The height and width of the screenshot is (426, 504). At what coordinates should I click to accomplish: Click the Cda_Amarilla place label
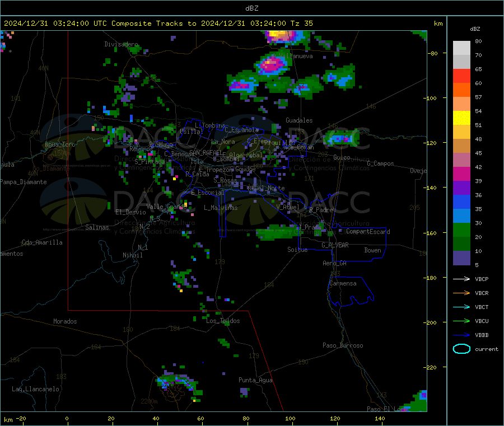point(42,242)
